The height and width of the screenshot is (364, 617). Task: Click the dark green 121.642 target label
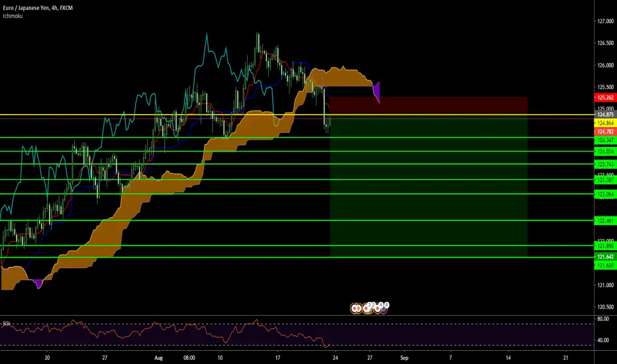(x=605, y=257)
